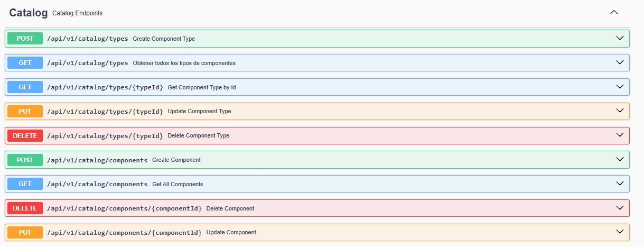The width and height of the screenshot is (644, 247).
Task: Expand the Delete Component Type chevron
Action: click(620, 135)
